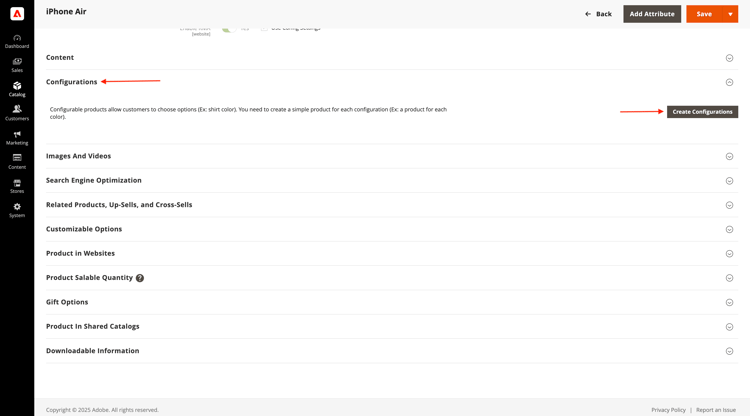
Task: Click Customizable Options section title
Action: (84, 229)
